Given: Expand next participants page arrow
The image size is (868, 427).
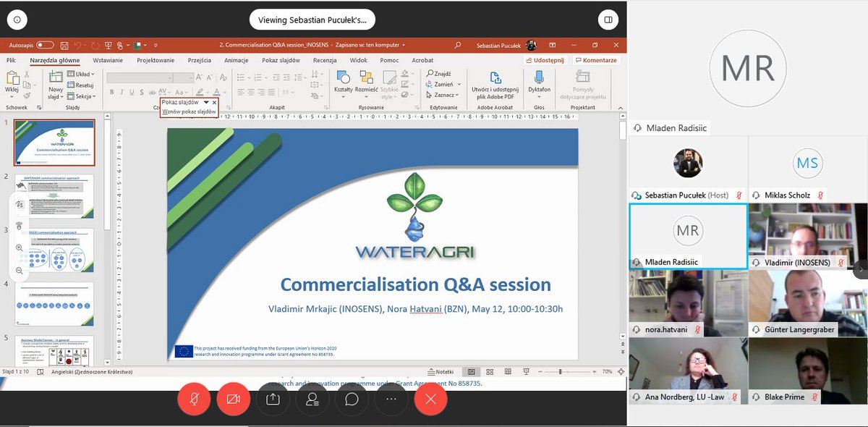Looking at the screenshot, I should coord(861,269).
